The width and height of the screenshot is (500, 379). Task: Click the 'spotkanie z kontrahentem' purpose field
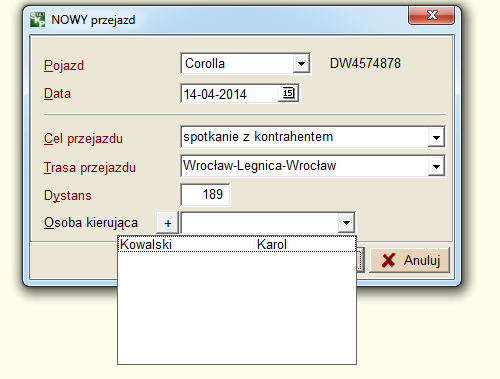coord(305,137)
